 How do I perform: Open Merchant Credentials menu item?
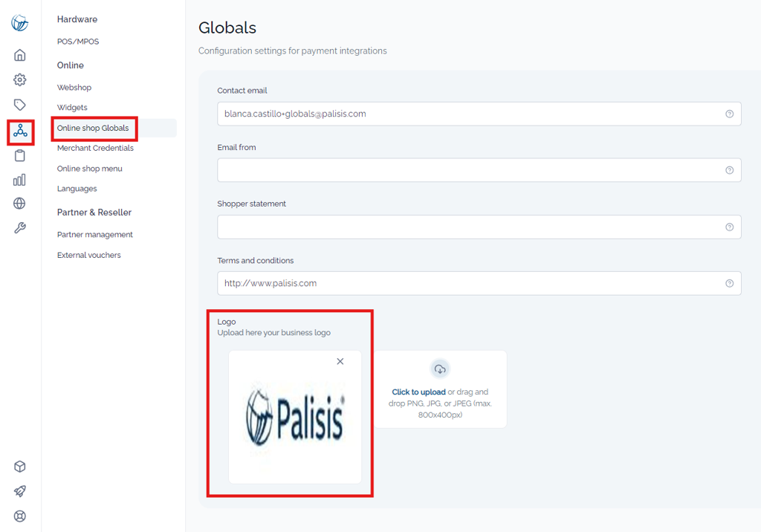[95, 148]
